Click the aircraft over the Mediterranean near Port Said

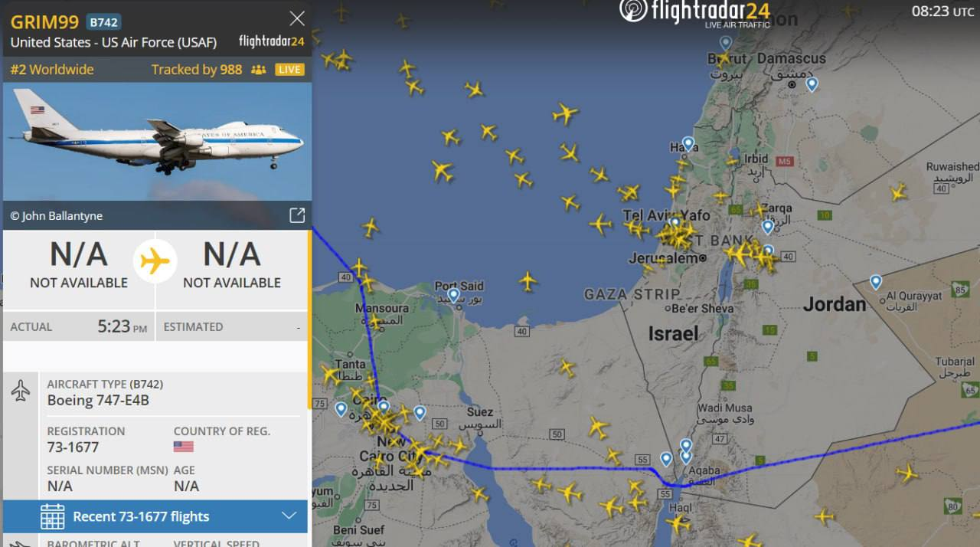(528, 280)
